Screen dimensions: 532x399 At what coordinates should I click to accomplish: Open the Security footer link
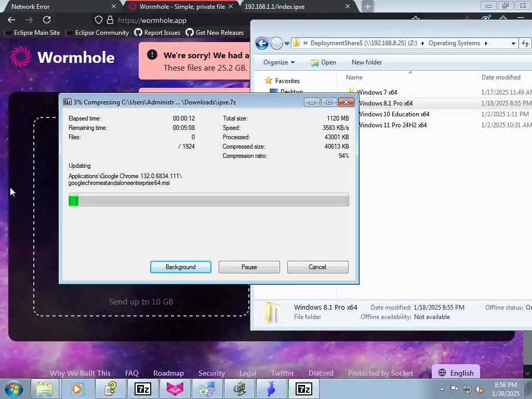click(211, 373)
